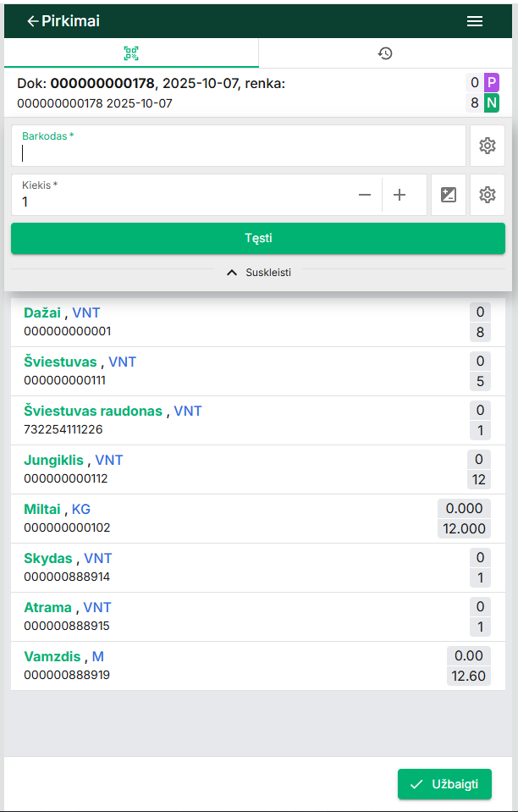Switch to the history tab

[385, 53]
